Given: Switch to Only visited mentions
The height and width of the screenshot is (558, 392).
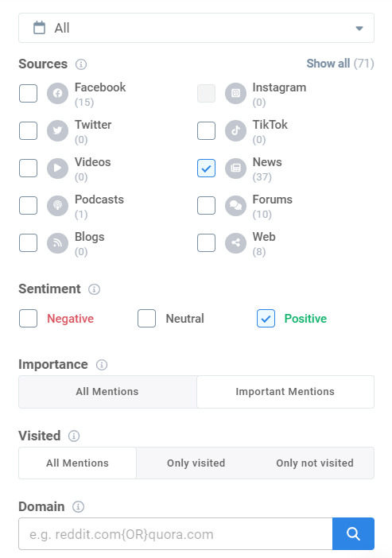Looking at the screenshot, I should click(196, 463).
